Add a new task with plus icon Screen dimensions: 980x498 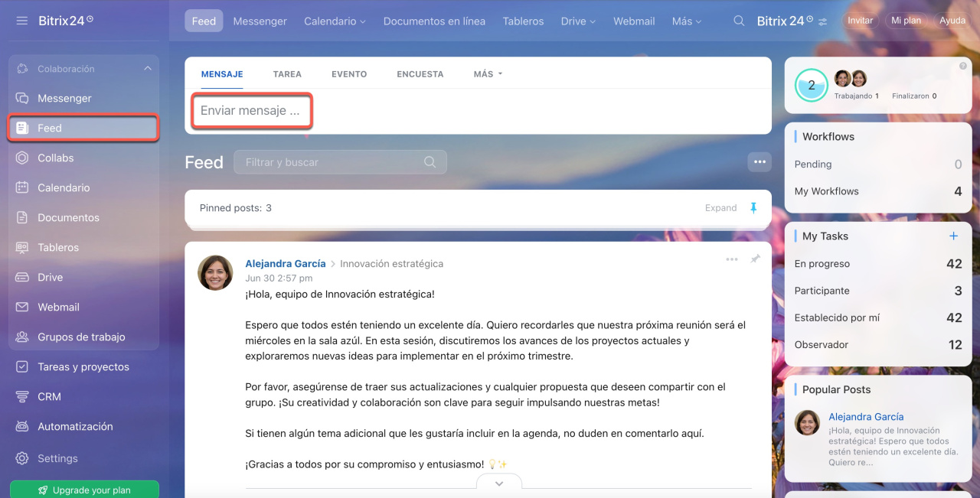click(953, 236)
